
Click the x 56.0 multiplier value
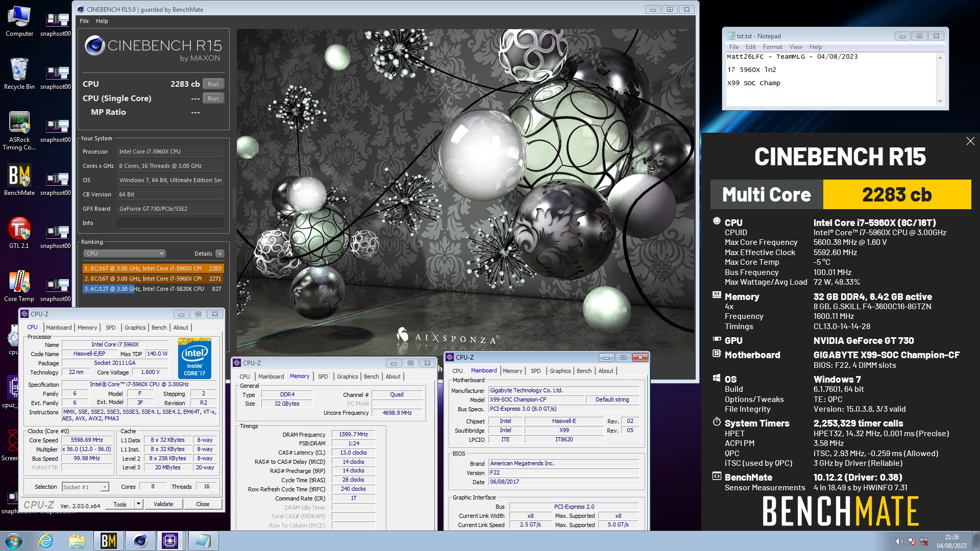87,449
